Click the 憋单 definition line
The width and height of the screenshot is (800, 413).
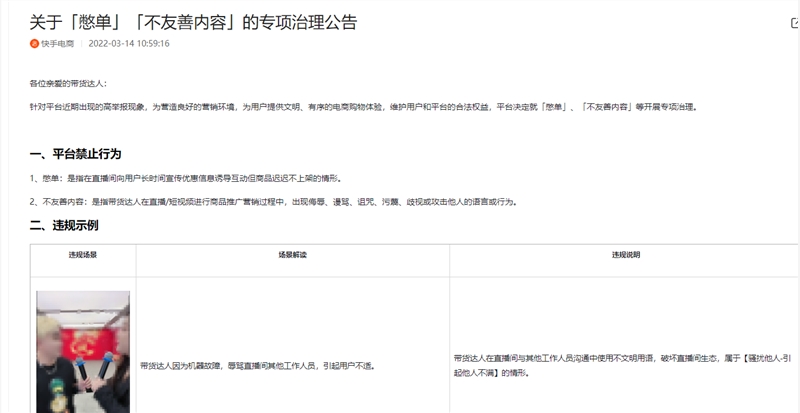coord(185,179)
